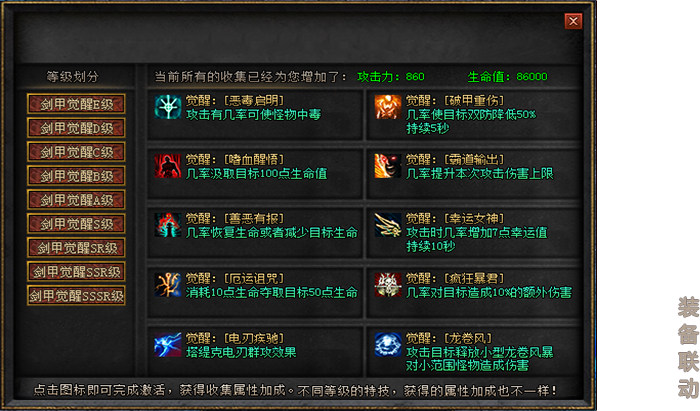Screen dimensions: 700x411
Task: Close the awakening collection window
Action: pos(573,21)
